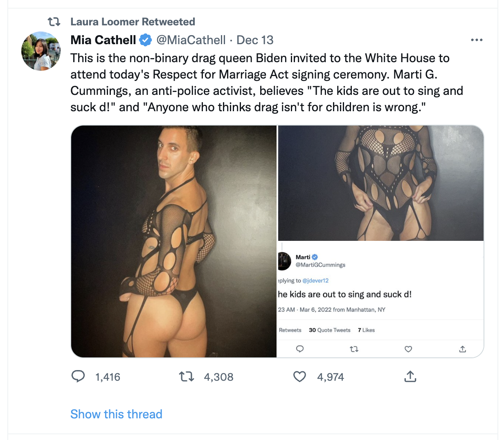The height and width of the screenshot is (440, 504).
Task: Open the left attached photo
Action: 174,241
